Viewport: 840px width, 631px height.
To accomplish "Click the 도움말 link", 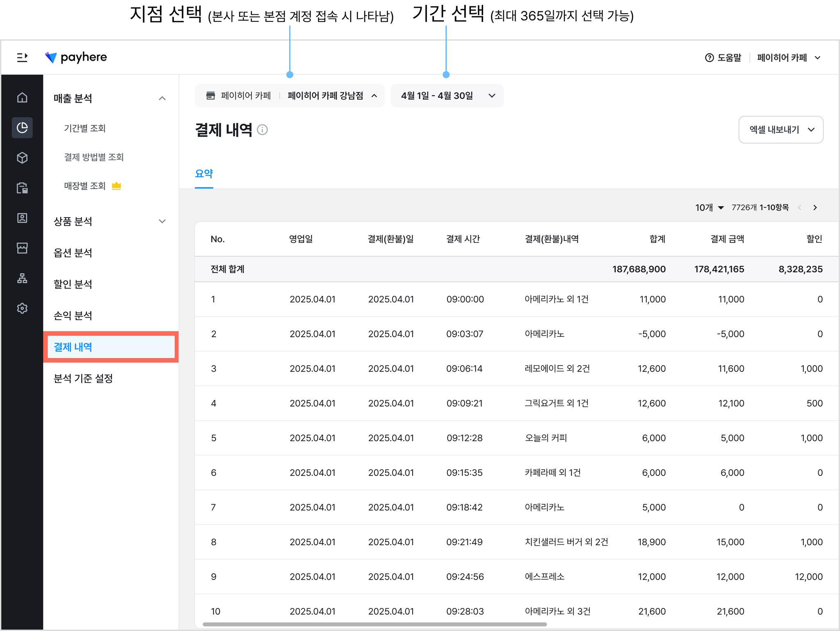I will click(729, 58).
